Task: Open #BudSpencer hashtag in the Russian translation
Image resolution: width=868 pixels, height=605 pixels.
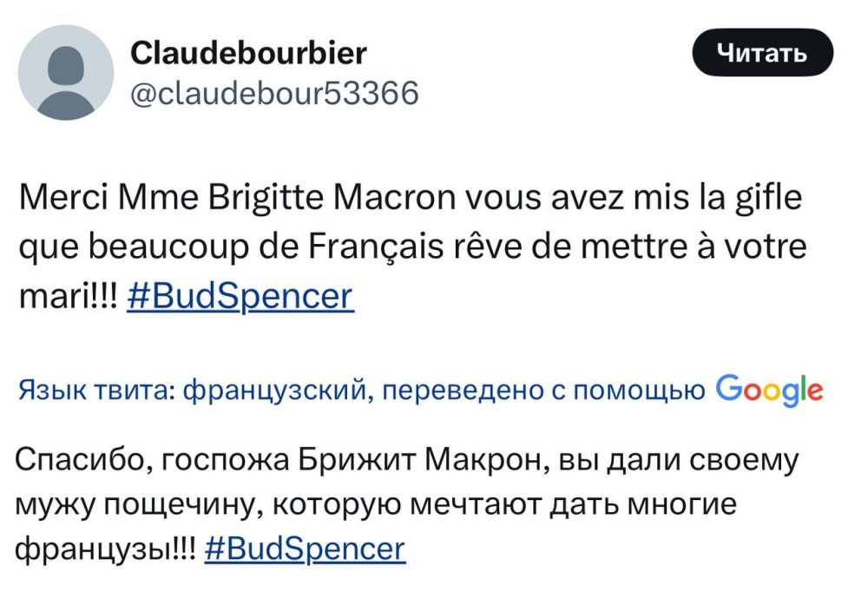Action: point(305,548)
